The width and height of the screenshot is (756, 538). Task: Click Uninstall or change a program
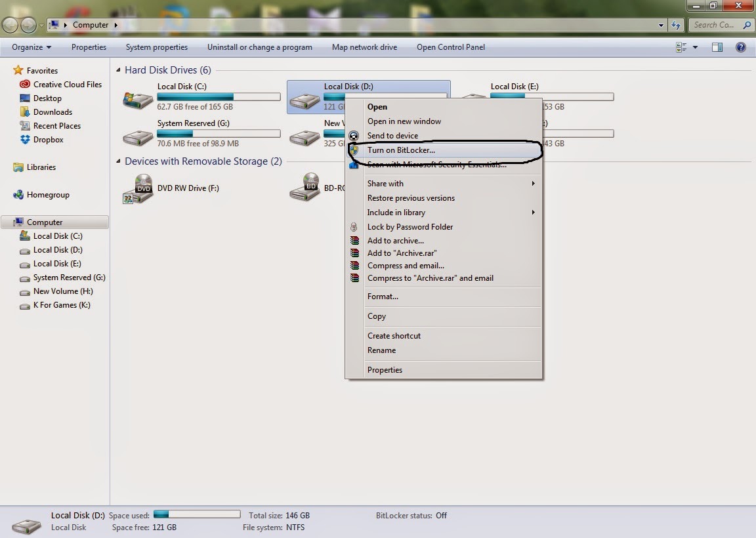tap(260, 47)
